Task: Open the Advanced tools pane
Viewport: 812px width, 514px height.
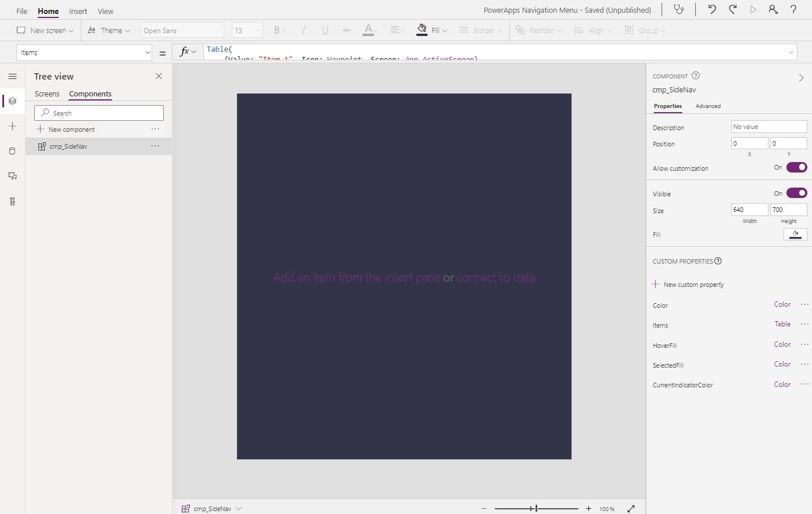Action: click(x=12, y=201)
